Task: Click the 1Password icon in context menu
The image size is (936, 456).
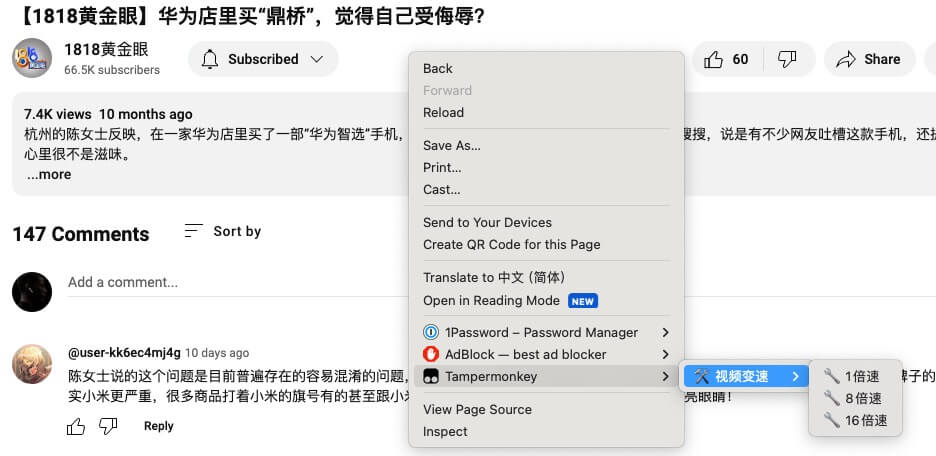Action: [x=430, y=332]
